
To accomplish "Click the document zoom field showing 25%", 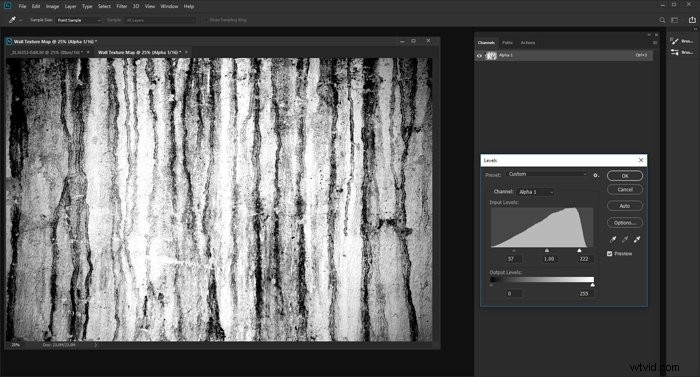I will click(x=16, y=345).
